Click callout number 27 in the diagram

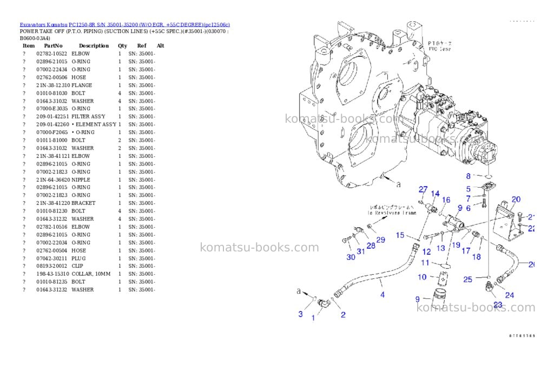(x=423, y=190)
